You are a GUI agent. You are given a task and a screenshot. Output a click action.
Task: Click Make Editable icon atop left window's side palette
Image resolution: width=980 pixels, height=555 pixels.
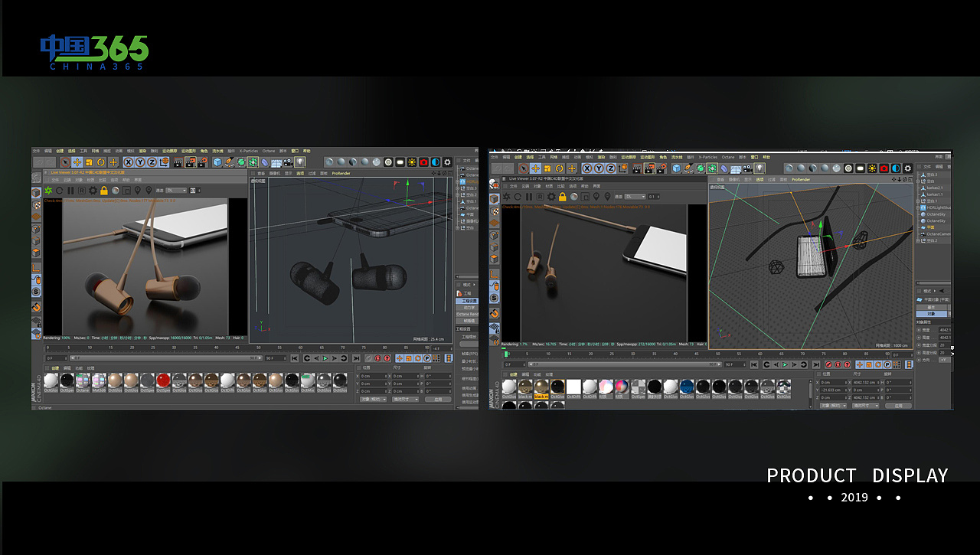pos(36,178)
